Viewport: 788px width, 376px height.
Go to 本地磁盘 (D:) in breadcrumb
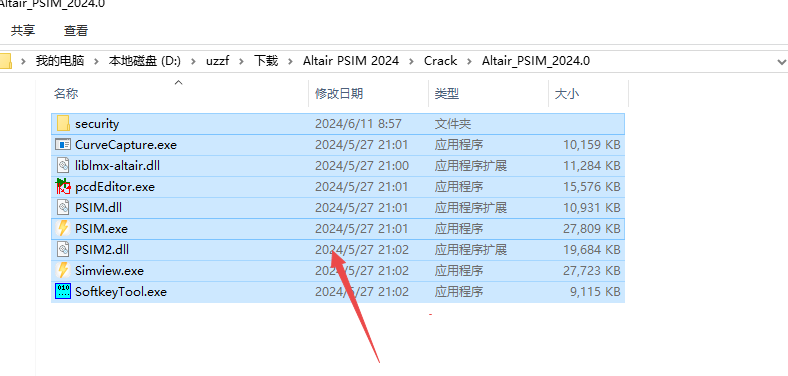pos(145,61)
